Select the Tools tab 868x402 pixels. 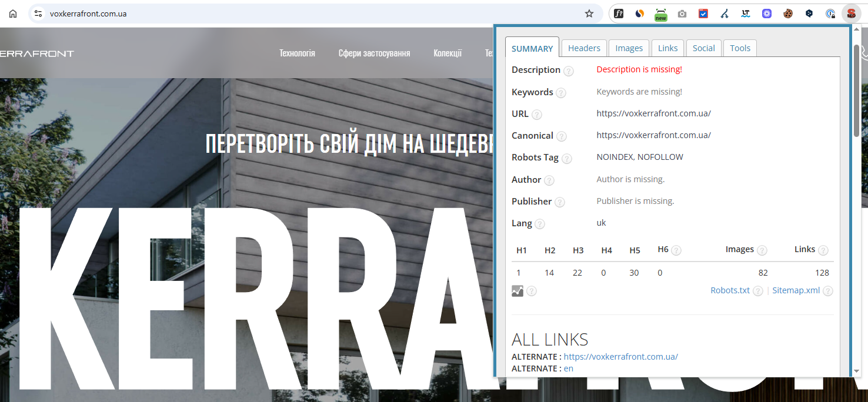pos(740,48)
